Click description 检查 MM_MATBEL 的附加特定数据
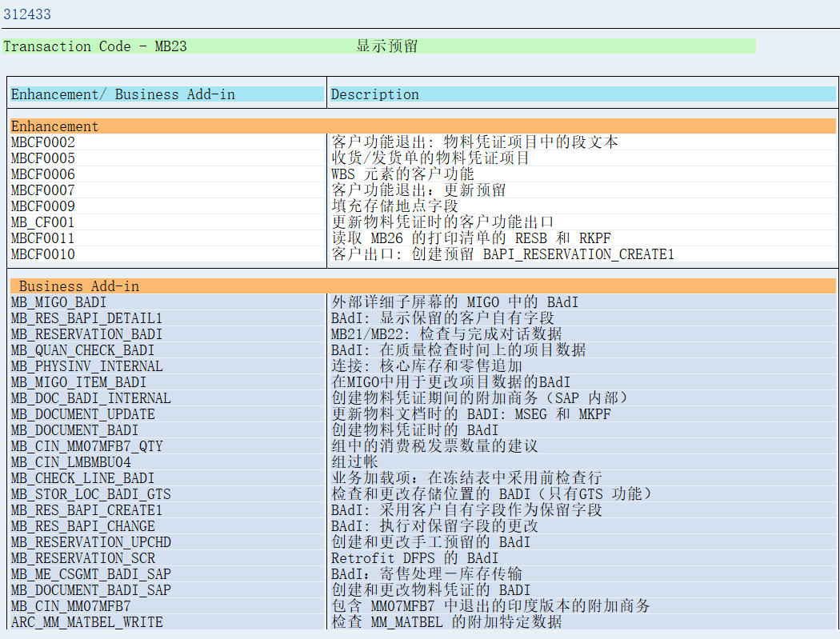Screen dimensions: 840x639 point(446,622)
